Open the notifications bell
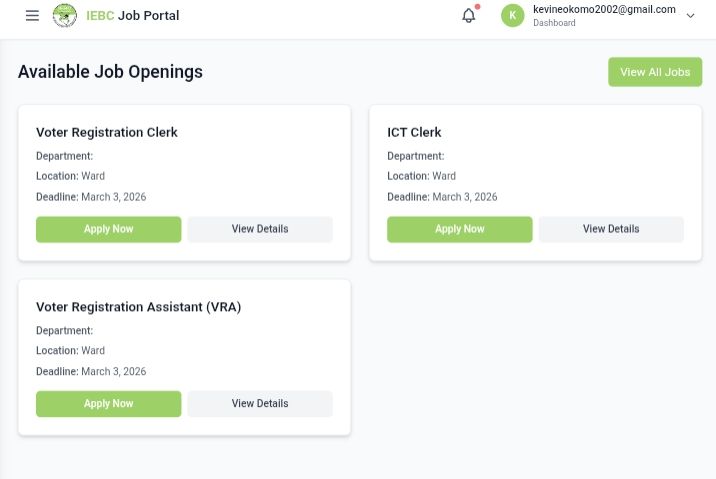Image resolution: width=716 pixels, height=479 pixels. [x=468, y=16]
